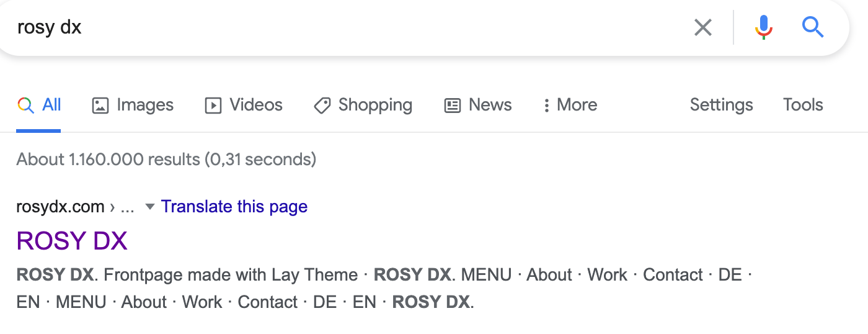
Task: Go to the Shopping tab label
Action: point(375,105)
